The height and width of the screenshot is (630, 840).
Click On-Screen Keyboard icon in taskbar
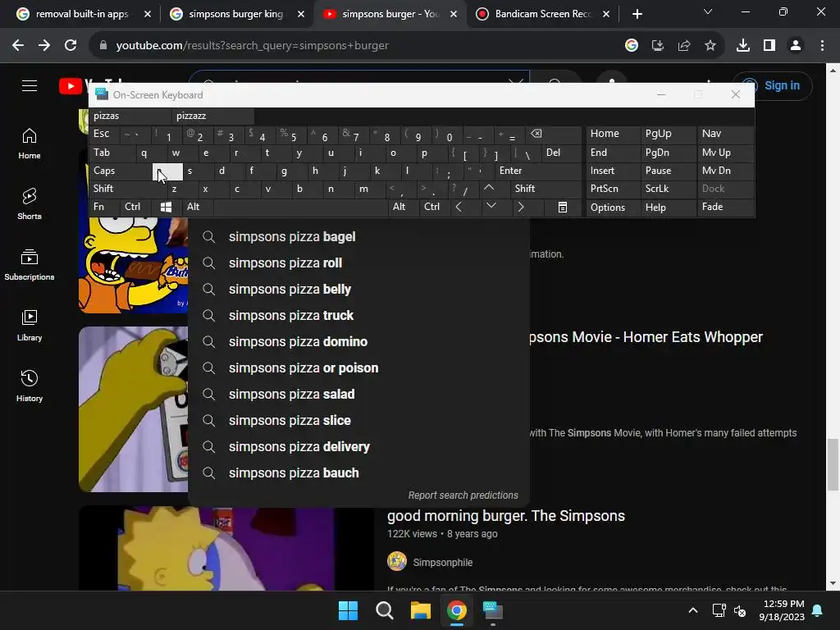tap(493, 610)
